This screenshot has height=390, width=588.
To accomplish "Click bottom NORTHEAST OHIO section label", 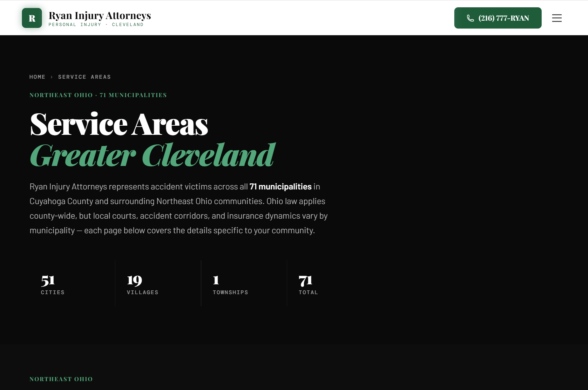I will [61, 379].
